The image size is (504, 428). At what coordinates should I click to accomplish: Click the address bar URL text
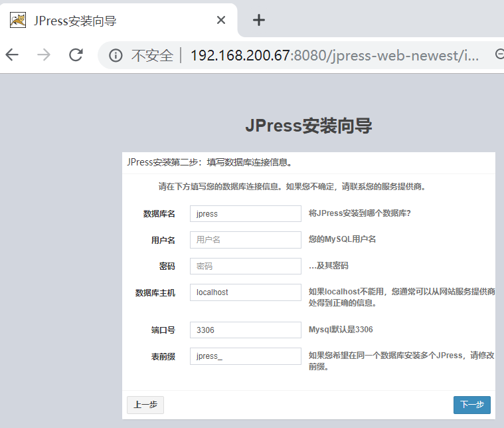point(334,55)
